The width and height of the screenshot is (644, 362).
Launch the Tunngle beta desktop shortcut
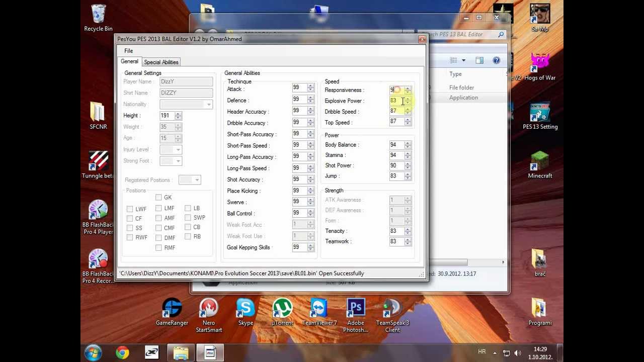click(98, 165)
